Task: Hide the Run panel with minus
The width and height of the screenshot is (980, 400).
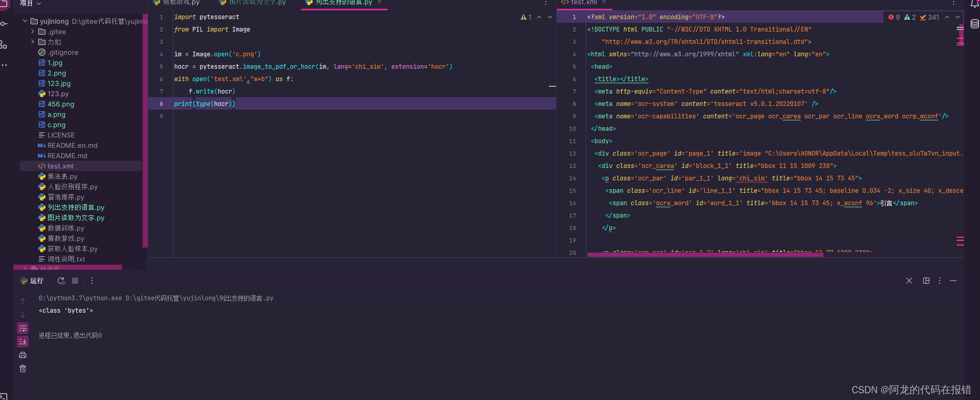Action: pyautogui.click(x=953, y=281)
